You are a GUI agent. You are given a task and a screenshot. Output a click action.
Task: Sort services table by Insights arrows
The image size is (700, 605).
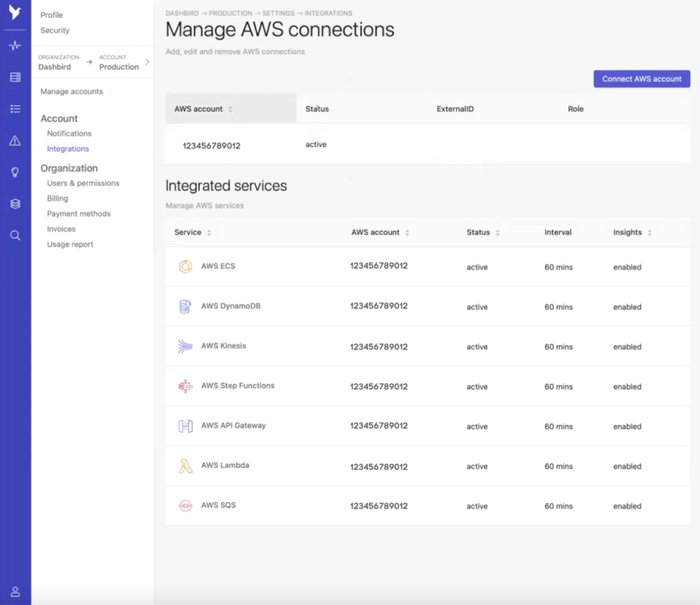(649, 232)
